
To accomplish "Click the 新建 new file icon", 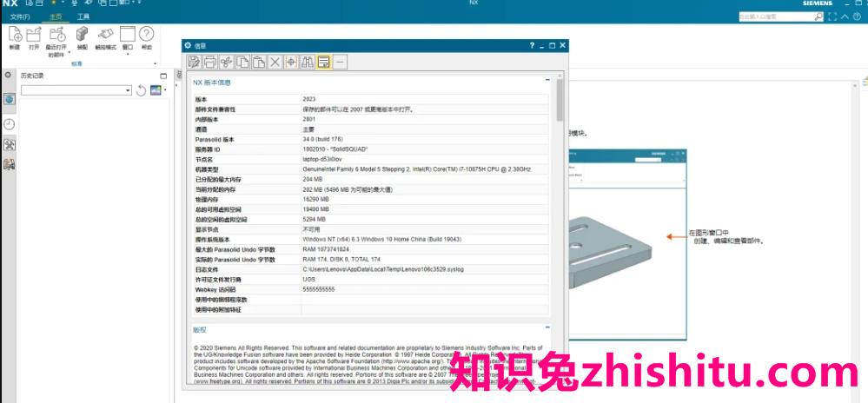I will click(x=15, y=35).
